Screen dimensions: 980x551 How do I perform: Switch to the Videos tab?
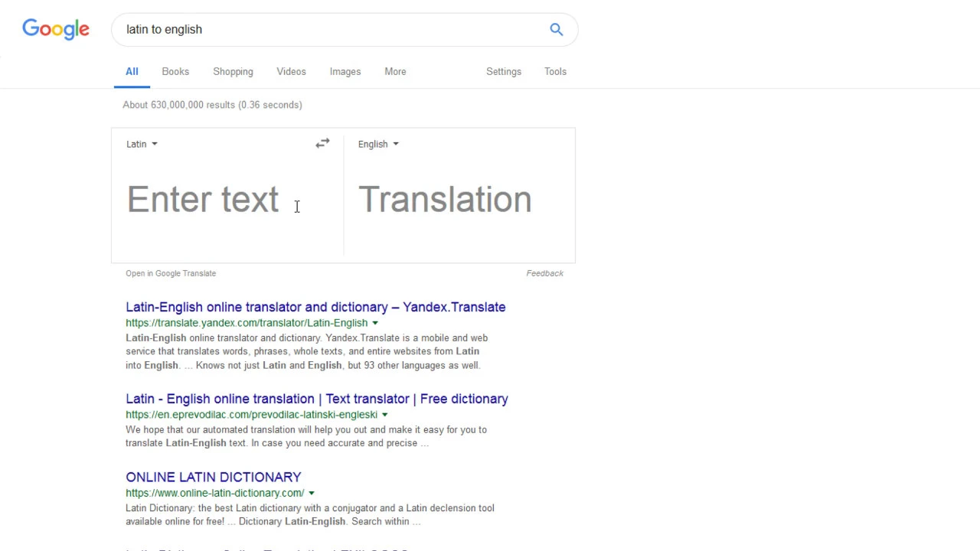tap(291, 71)
